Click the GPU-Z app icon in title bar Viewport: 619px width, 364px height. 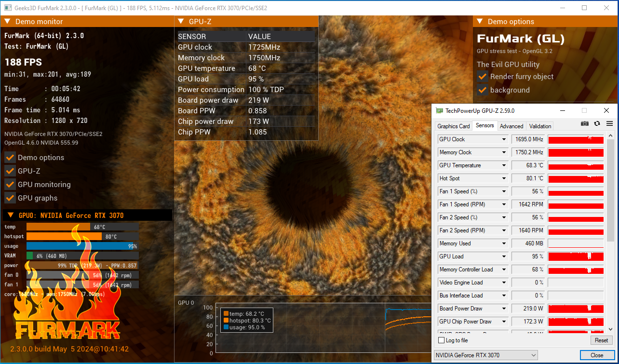point(439,111)
